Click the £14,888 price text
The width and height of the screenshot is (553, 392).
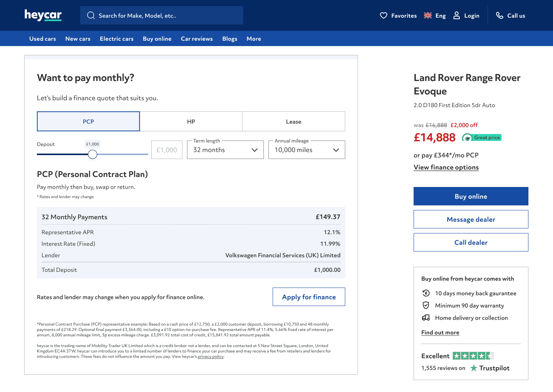click(434, 137)
